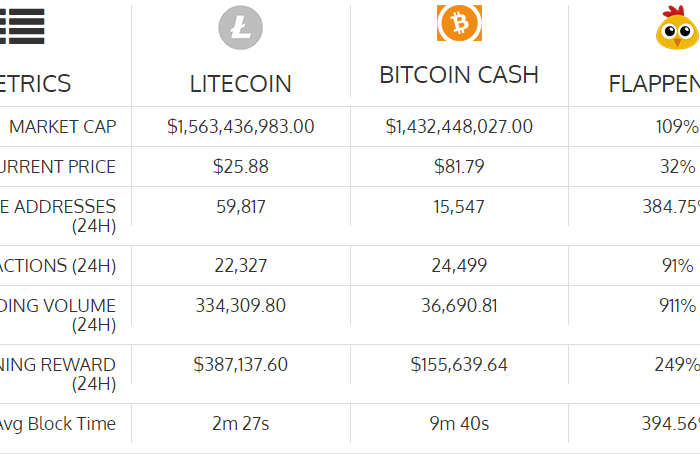This screenshot has width=700, height=454.
Task: Select the MARKET CAP row label
Action: click(x=62, y=127)
